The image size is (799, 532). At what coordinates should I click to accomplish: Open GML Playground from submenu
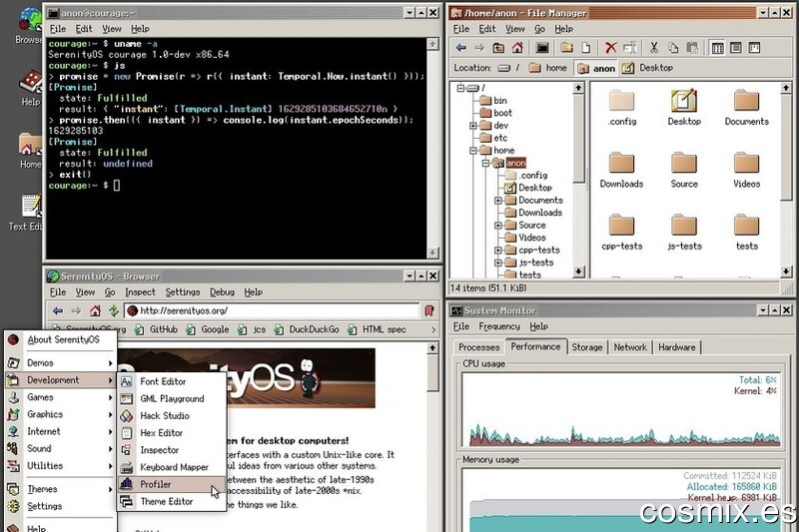(172, 398)
